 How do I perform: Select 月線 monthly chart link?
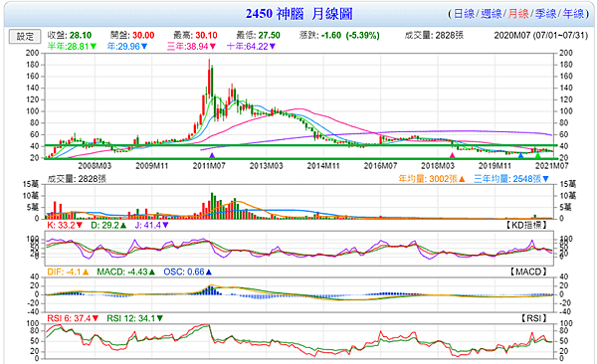pyautogui.click(x=518, y=14)
